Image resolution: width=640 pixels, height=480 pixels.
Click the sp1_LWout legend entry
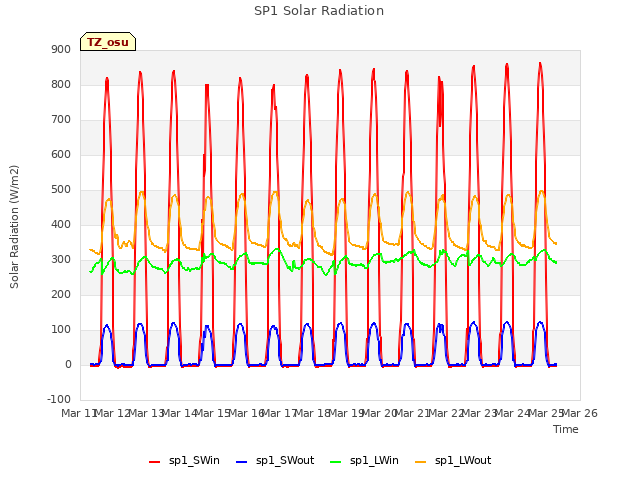453,460
